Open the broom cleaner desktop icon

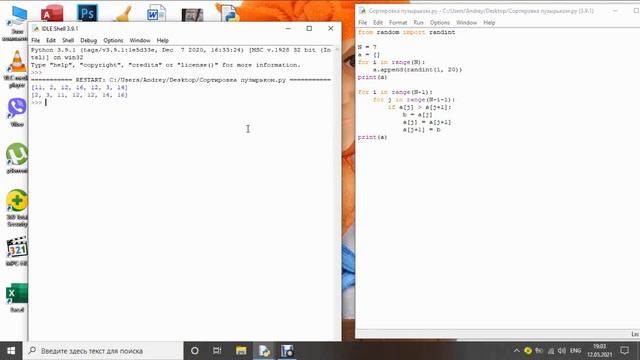pyautogui.click(x=122, y=12)
